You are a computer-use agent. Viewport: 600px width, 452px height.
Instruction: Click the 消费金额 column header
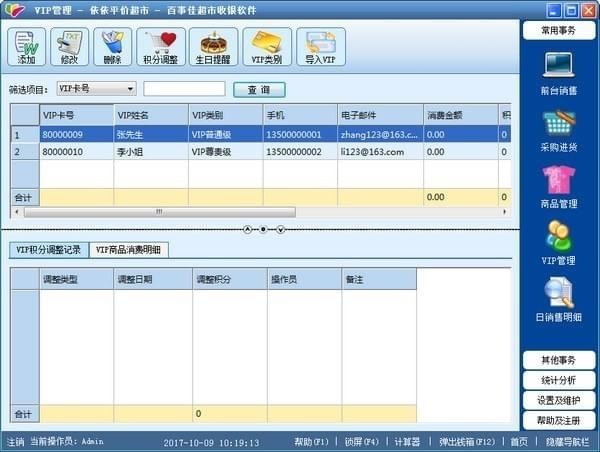[461, 115]
